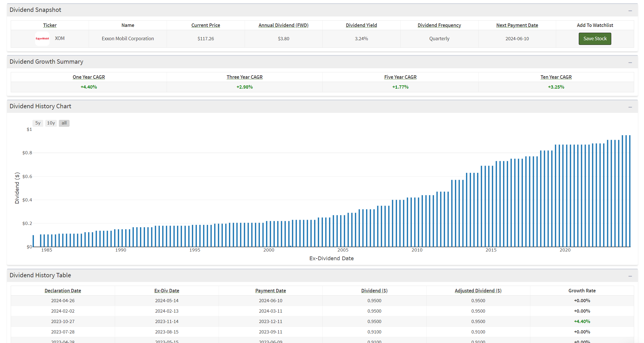Click the Ten Year CAGR heading

556,77
